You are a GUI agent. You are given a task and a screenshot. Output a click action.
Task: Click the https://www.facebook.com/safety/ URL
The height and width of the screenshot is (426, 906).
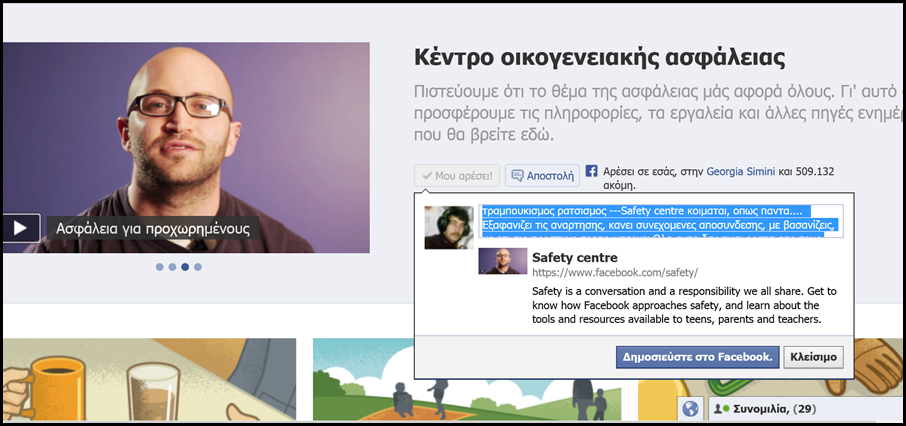(x=615, y=272)
